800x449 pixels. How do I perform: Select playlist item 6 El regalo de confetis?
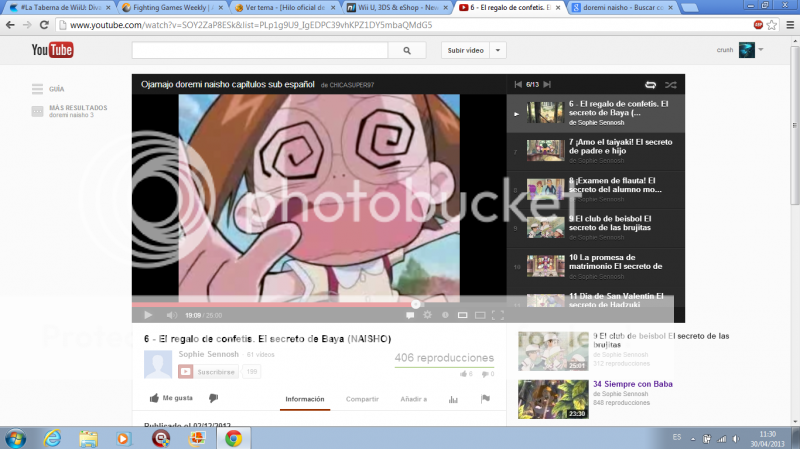coord(595,113)
